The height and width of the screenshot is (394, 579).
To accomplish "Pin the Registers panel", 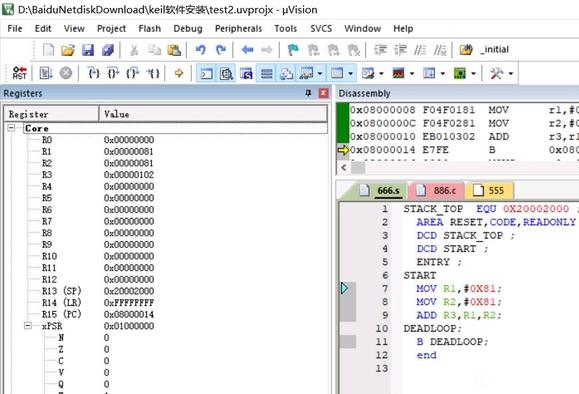I will [308, 93].
